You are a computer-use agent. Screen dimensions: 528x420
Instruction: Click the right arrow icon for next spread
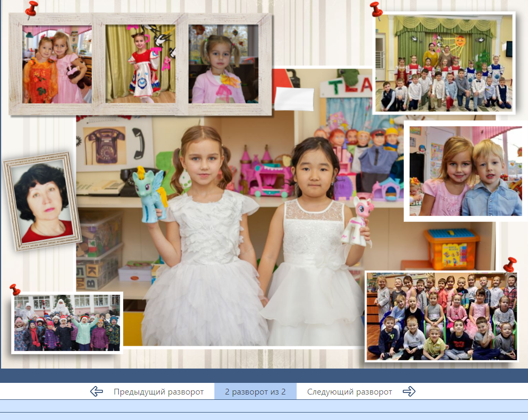tap(409, 392)
